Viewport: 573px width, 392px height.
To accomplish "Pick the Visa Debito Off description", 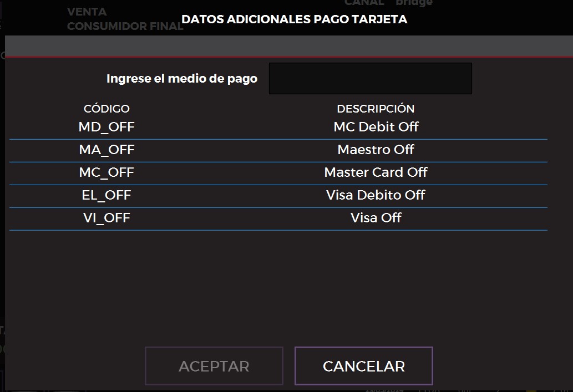I will (376, 195).
